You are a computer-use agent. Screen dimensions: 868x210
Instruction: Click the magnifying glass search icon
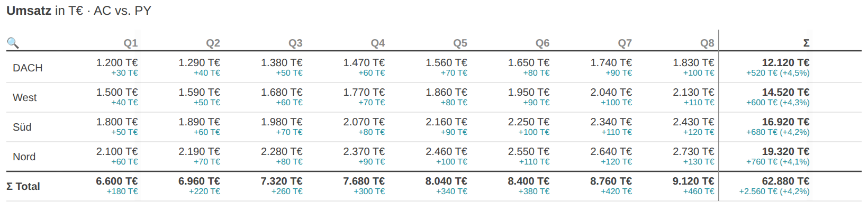pyautogui.click(x=13, y=43)
